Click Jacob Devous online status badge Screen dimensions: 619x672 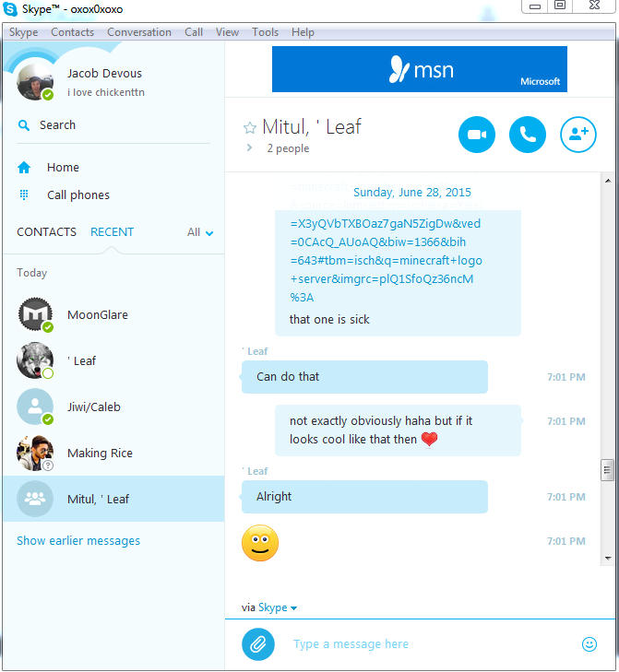tap(48, 95)
